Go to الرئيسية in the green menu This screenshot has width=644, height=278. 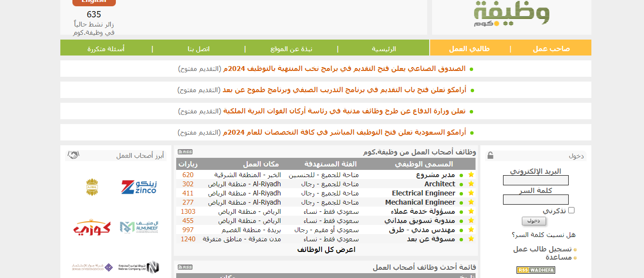384,49
